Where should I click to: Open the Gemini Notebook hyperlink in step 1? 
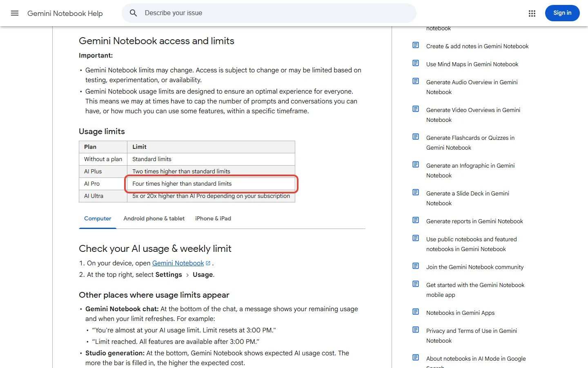point(178,263)
